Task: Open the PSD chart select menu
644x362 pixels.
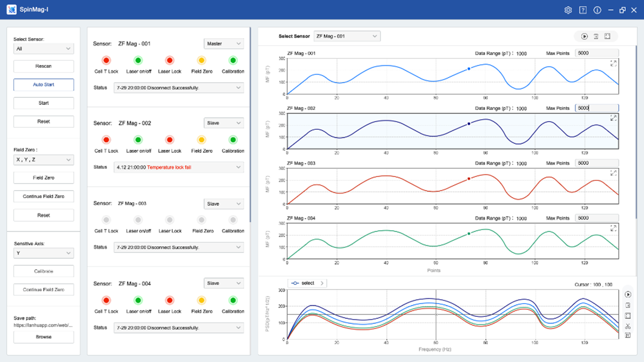Action: (308, 283)
